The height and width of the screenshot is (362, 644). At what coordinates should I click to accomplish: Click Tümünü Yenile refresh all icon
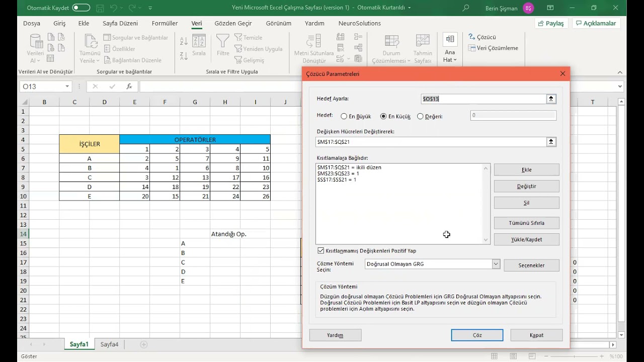pos(90,42)
